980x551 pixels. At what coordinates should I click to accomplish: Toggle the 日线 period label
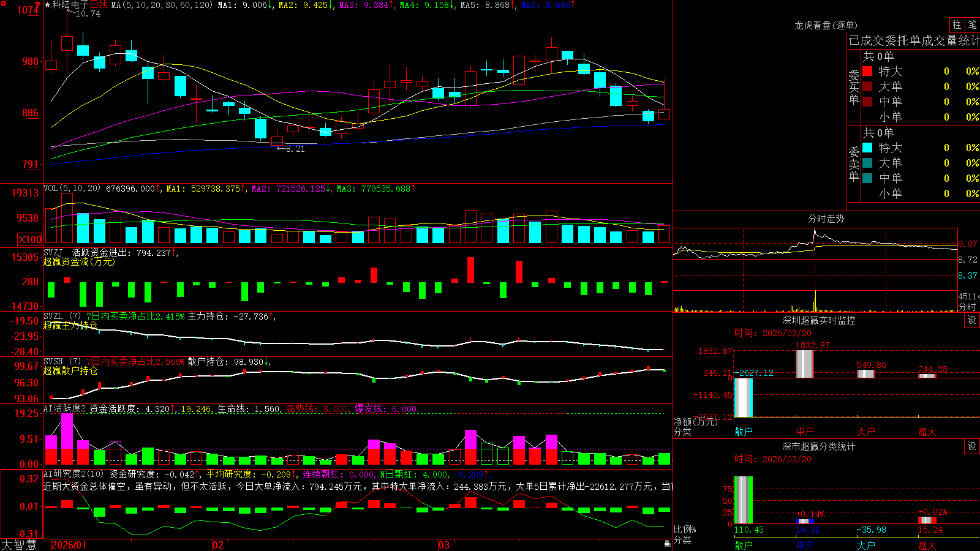(x=99, y=5)
